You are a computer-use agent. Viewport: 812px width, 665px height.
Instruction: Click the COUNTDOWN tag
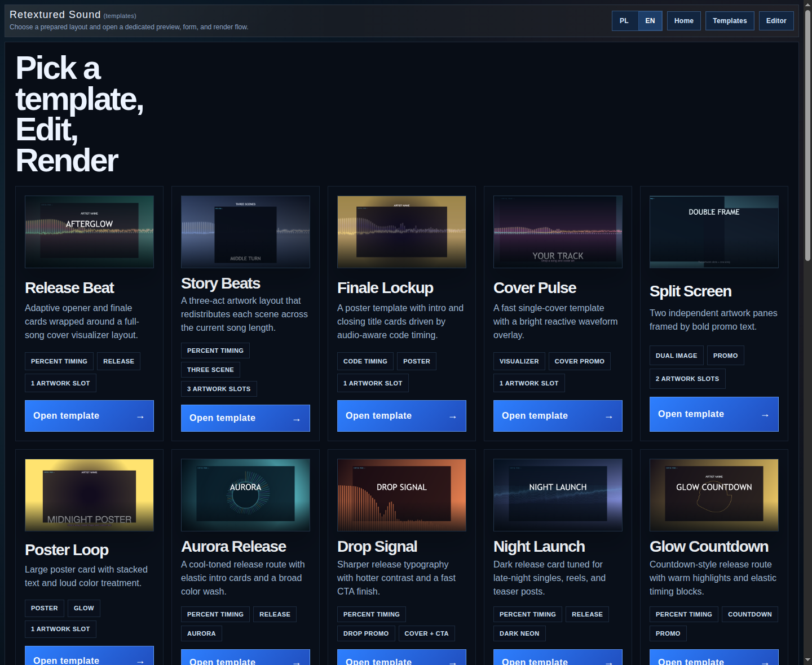(750, 614)
